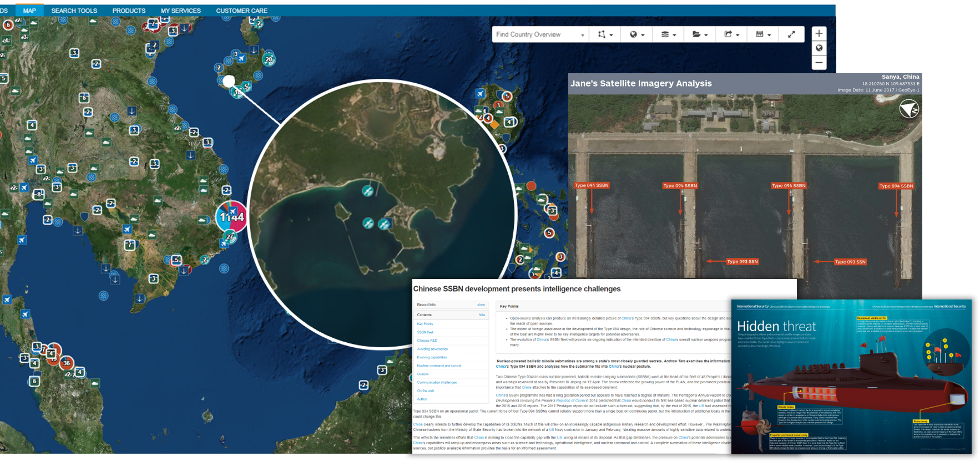Open the CUSTOMER CARE menu
Viewport: 980px width, 462px height.
pyautogui.click(x=241, y=11)
